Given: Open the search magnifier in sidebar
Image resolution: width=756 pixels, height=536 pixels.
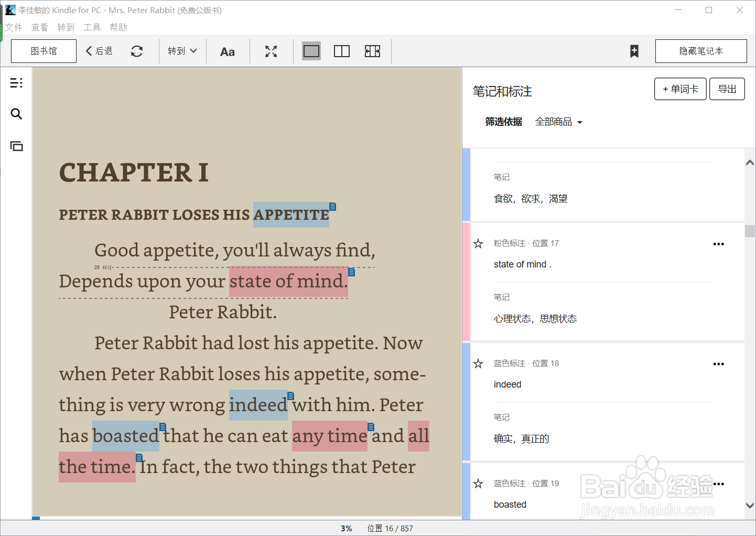Looking at the screenshot, I should [x=16, y=114].
